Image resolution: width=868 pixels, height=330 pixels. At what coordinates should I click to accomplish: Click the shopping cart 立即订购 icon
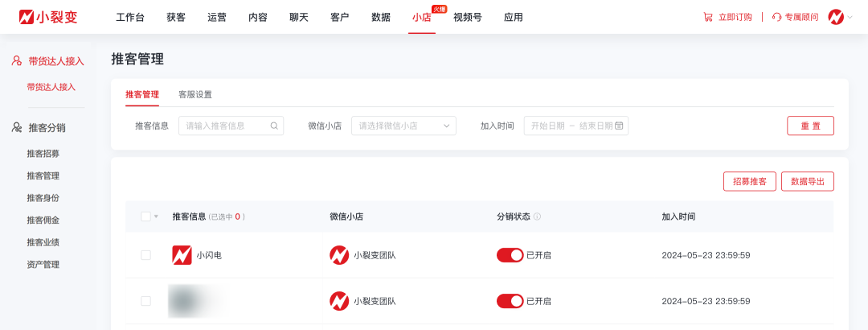707,17
